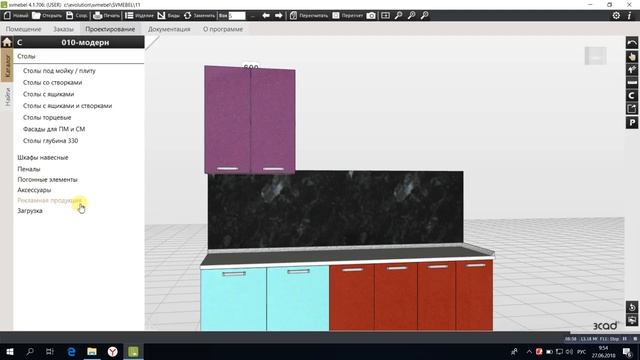Go to catalog home via the house icon
The height and width of the screenshot is (360, 640).
(7, 42)
